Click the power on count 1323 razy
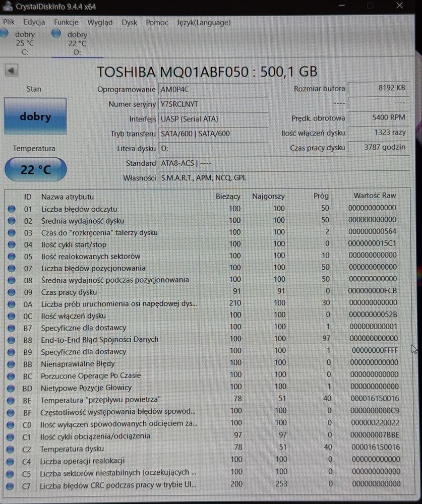This screenshot has width=422, height=504. 379,132
